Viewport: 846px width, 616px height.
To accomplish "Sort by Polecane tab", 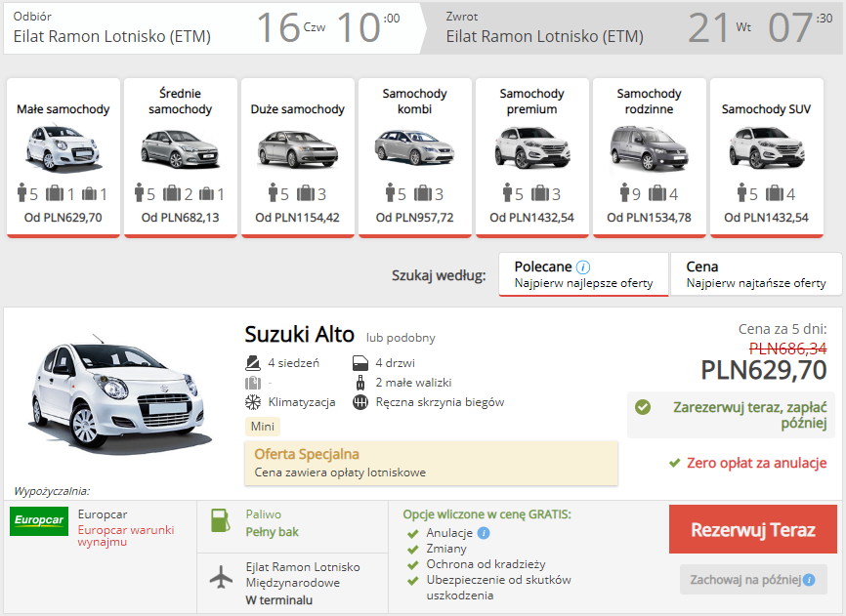I will point(583,273).
